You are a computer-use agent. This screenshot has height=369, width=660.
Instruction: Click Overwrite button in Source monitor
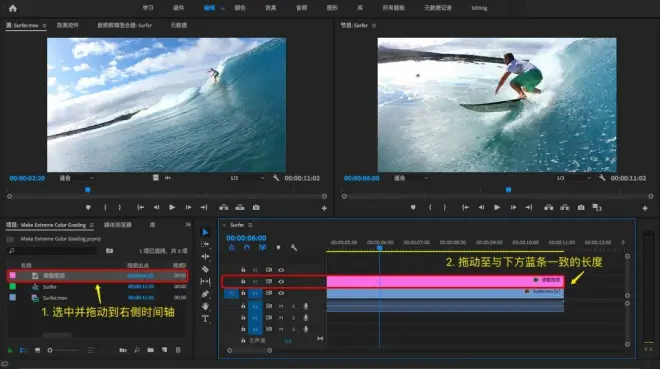point(240,207)
